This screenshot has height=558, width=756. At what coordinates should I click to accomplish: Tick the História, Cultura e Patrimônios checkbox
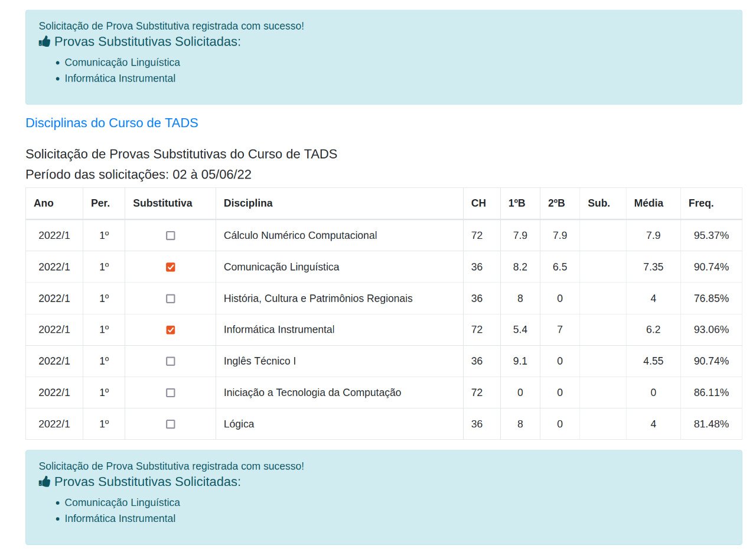pos(170,299)
